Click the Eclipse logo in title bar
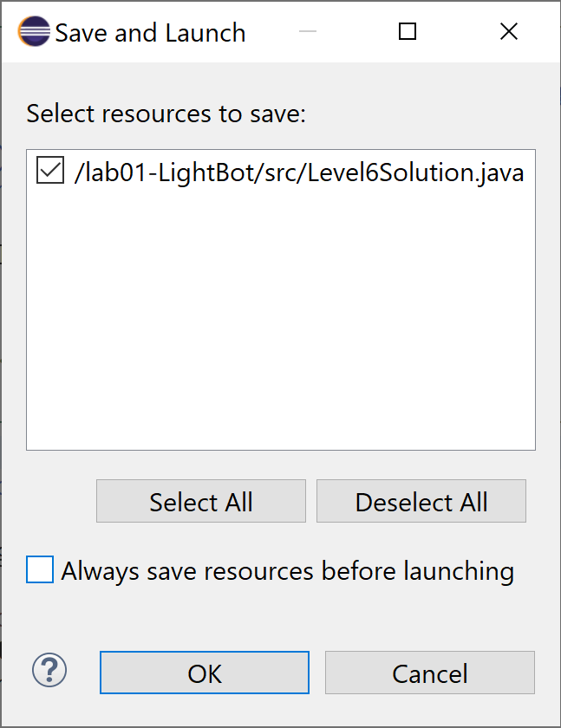The height and width of the screenshot is (728, 561). click(x=34, y=31)
